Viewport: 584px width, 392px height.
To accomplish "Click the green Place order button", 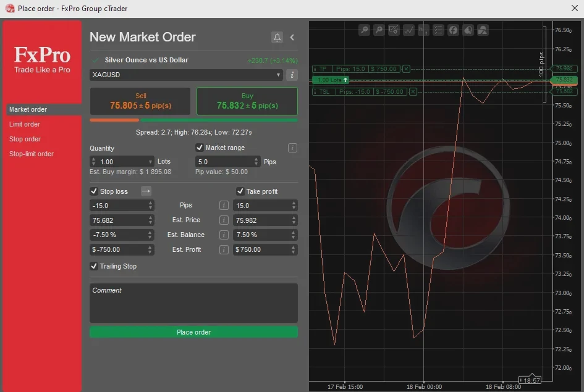I will pyautogui.click(x=193, y=332).
